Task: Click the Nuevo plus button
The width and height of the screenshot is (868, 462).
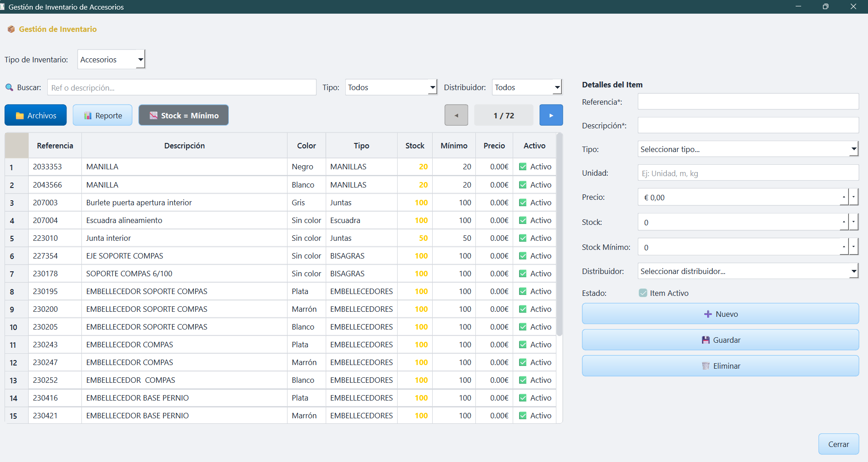Action: point(720,314)
